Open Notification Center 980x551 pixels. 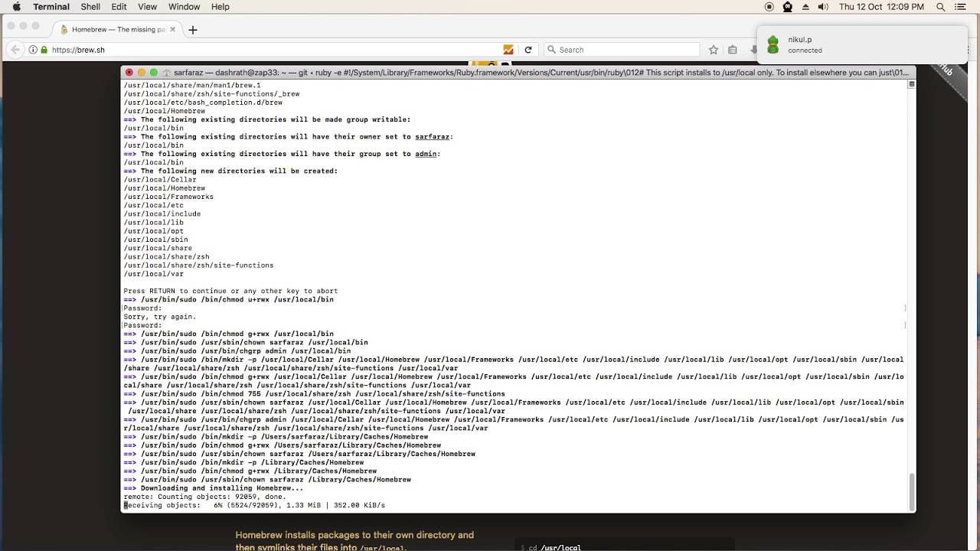(x=961, y=7)
